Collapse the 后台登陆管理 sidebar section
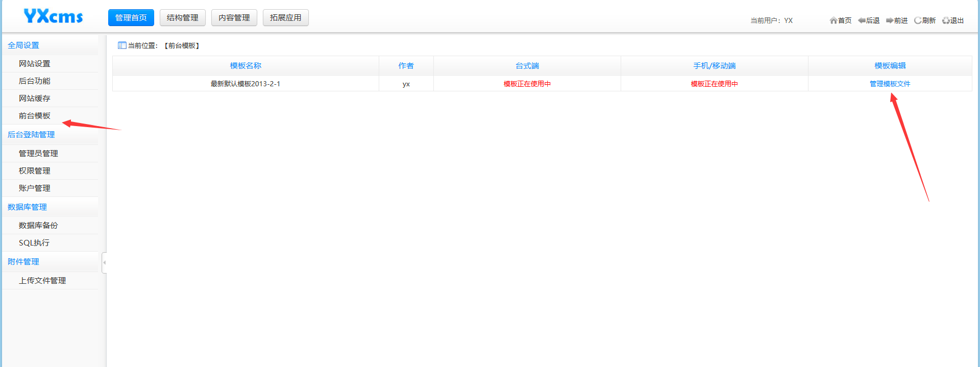Image resolution: width=980 pixels, height=367 pixels. (31, 135)
